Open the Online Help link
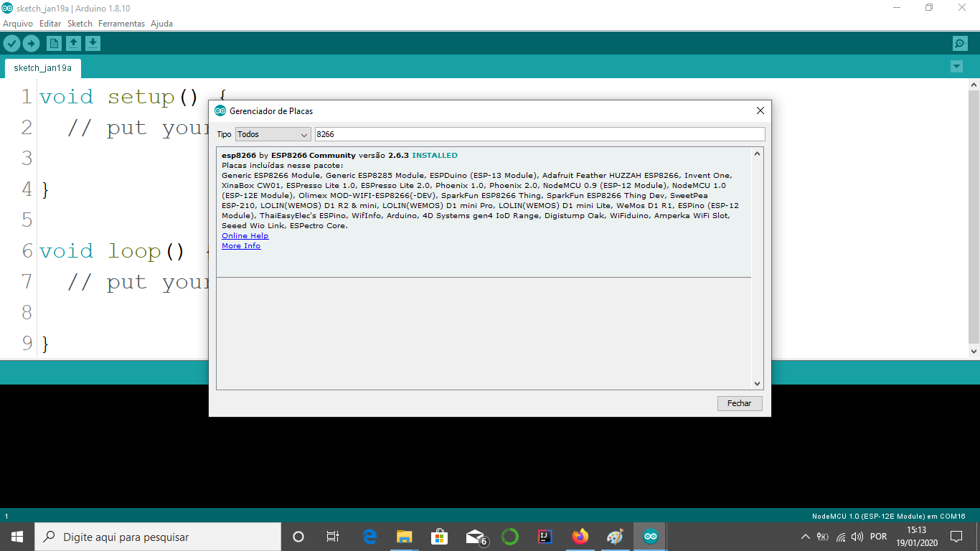Image resolution: width=980 pixels, height=551 pixels. coord(245,235)
